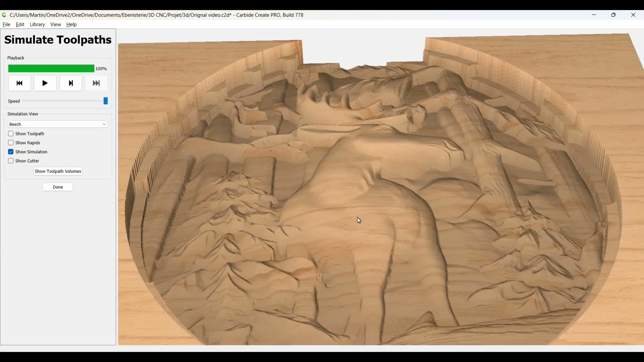Minimize the Carbide Create window
Screen dimensions: 644x362
coord(594,15)
